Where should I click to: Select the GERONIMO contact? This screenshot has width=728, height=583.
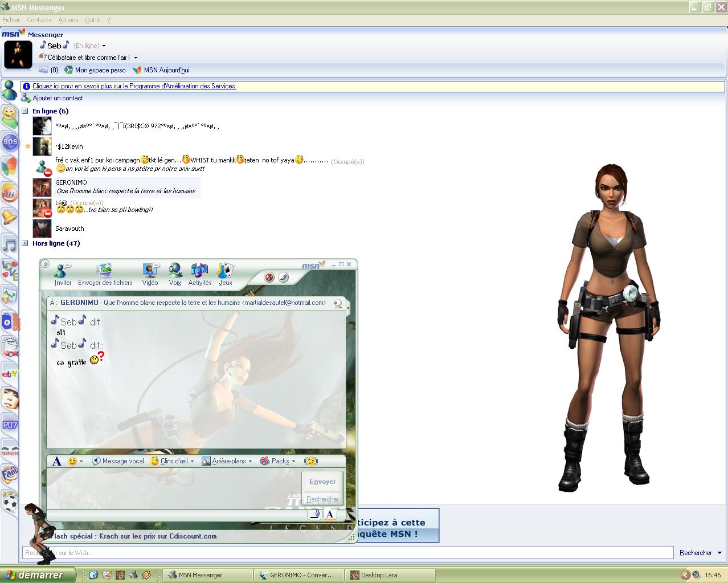[x=116, y=187]
